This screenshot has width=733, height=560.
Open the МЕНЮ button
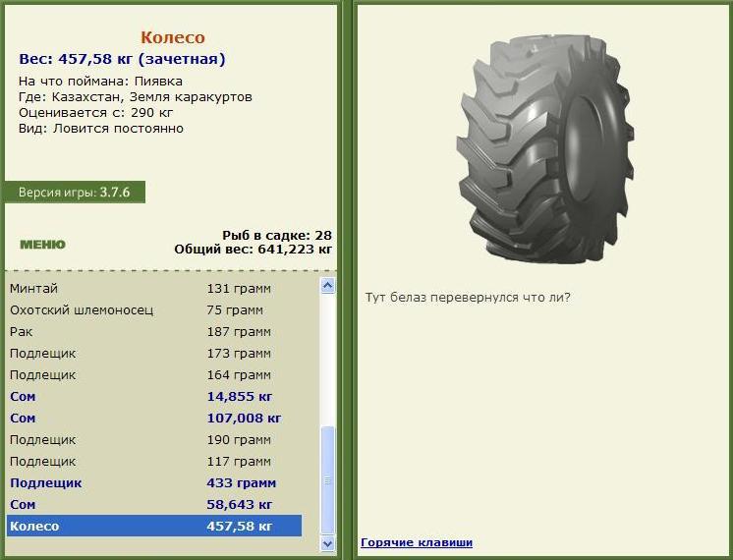tap(42, 245)
